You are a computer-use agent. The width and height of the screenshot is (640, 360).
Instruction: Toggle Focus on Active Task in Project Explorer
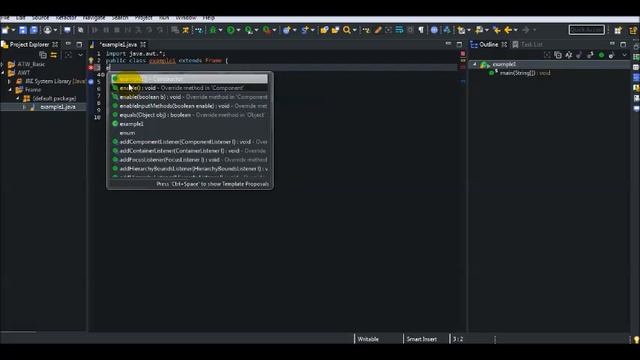(x=68, y=55)
